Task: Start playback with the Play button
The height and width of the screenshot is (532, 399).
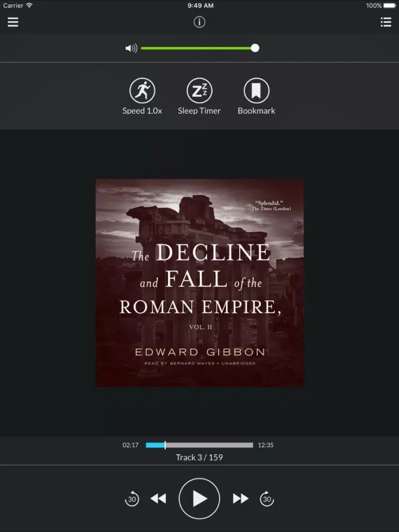Action: tap(199, 499)
